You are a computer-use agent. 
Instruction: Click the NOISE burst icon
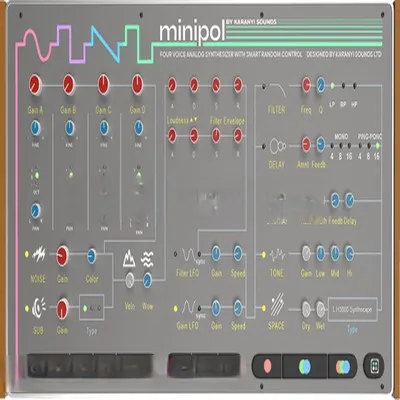point(39,254)
